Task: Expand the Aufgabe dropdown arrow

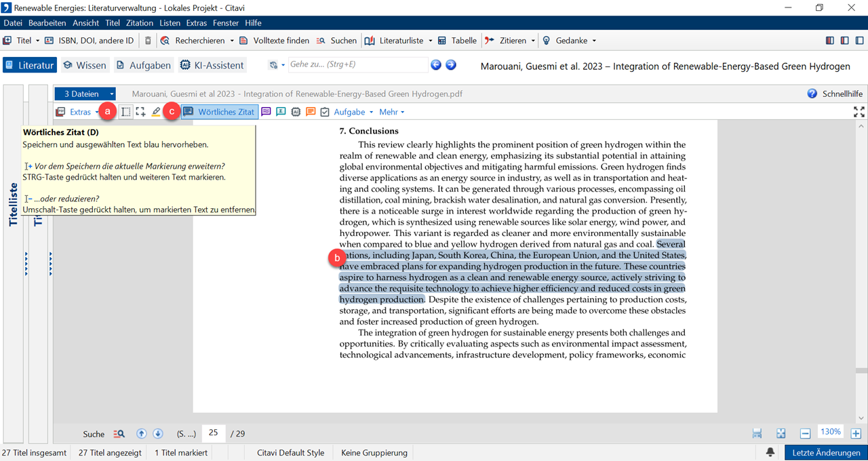Action: [370, 112]
